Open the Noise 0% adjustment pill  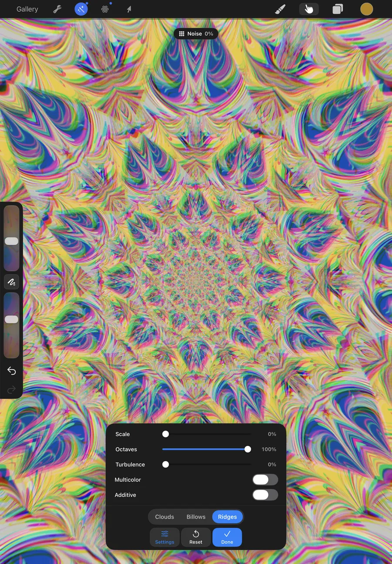(196, 34)
